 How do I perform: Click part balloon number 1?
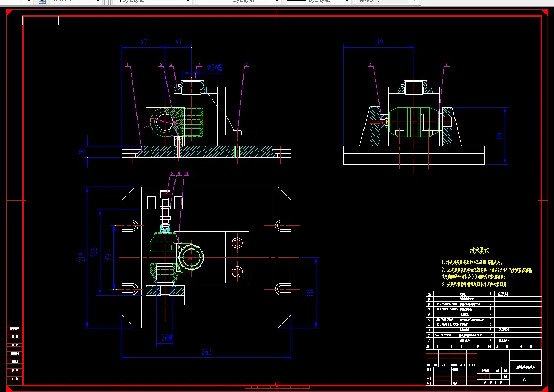(x=127, y=65)
